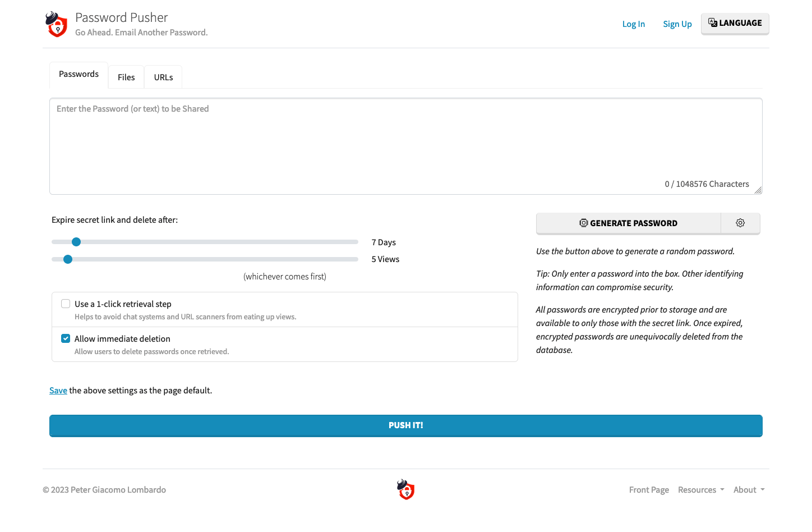Image resolution: width=812 pixels, height=532 pixels.
Task: Select the Passwords tab
Action: click(78, 74)
